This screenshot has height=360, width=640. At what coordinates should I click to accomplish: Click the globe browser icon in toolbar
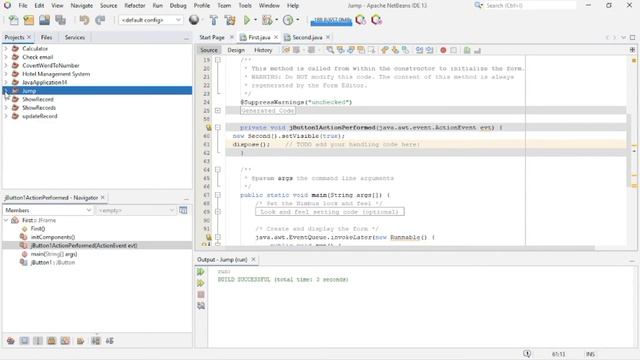coord(194,20)
